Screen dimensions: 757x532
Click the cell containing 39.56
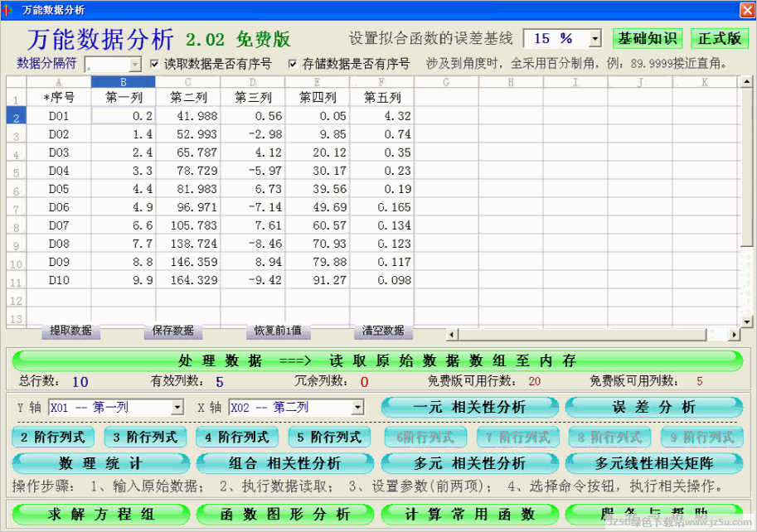tap(318, 189)
